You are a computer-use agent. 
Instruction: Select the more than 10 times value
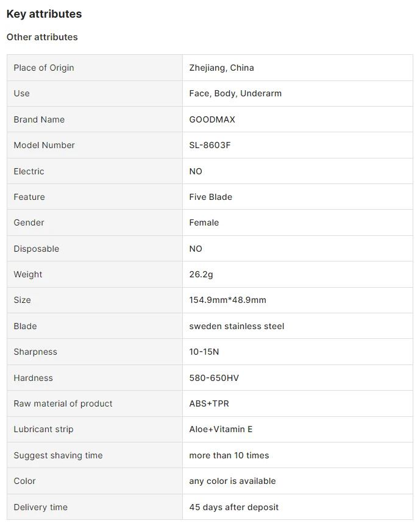pos(229,455)
